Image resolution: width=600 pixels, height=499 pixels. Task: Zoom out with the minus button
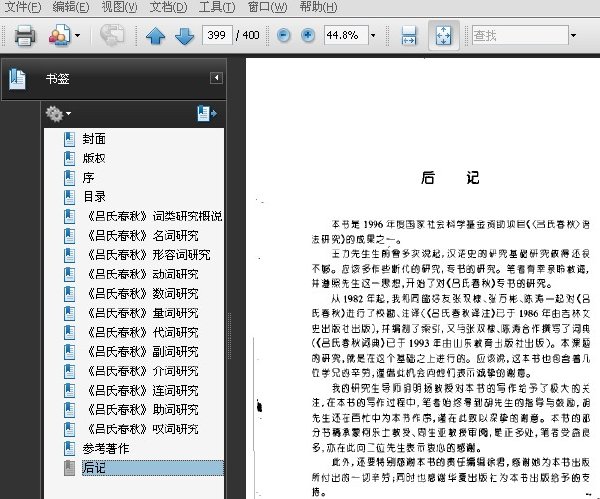click(x=284, y=35)
